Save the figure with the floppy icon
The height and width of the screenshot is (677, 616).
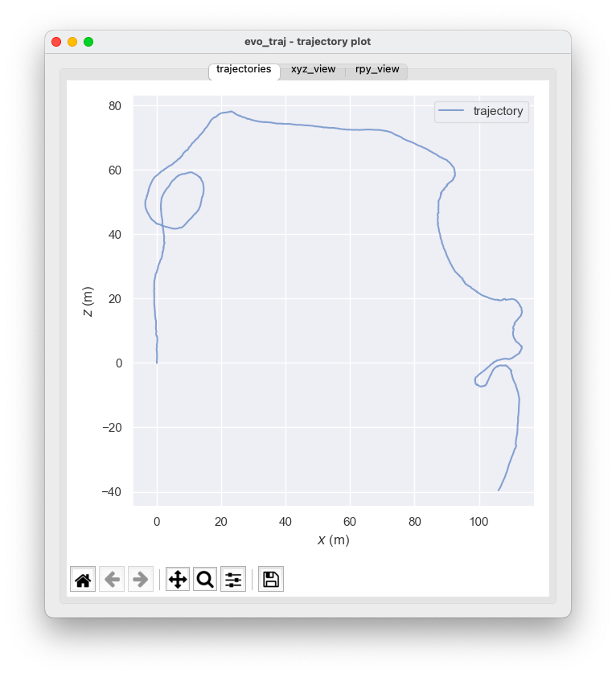(271, 579)
